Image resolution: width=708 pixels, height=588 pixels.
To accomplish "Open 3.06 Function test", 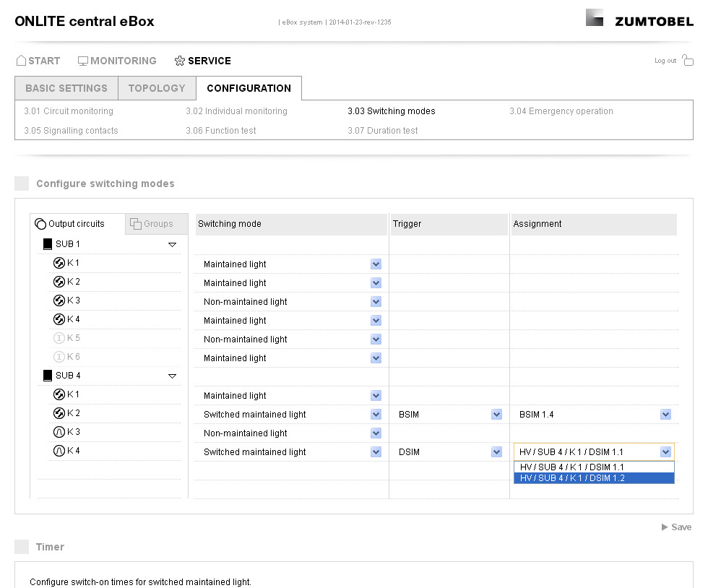I will (x=221, y=131).
